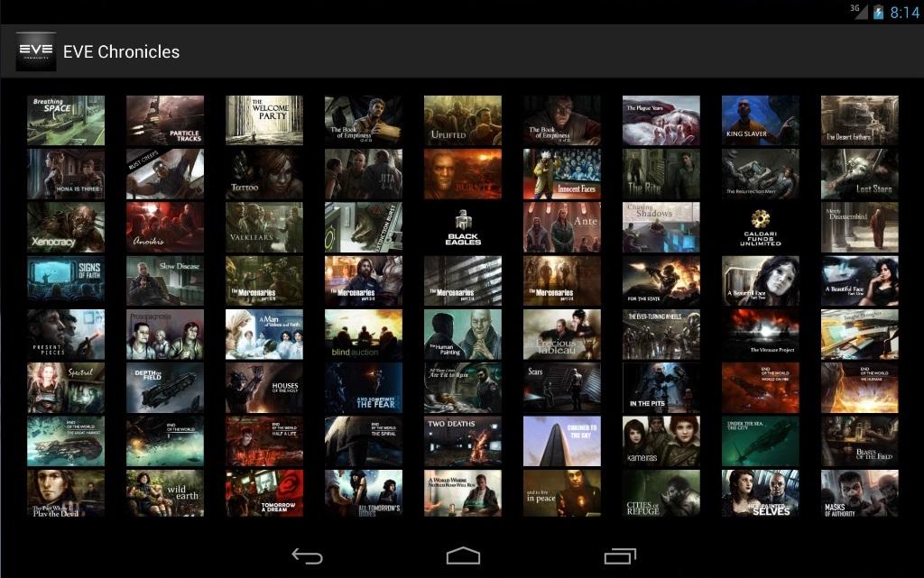Open the Extinction Burst chronicle
924x578 pixels.
click(x=364, y=227)
